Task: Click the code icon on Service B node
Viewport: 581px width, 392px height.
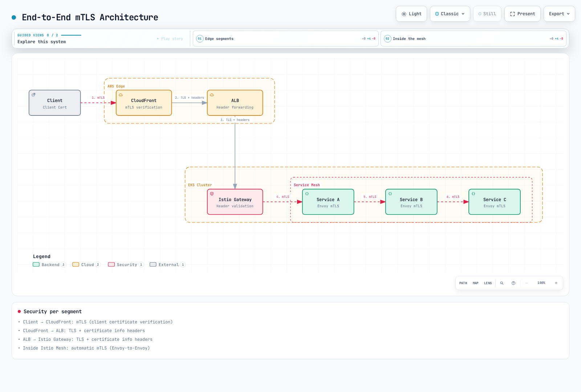Action: pyautogui.click(x=390, y=194)
